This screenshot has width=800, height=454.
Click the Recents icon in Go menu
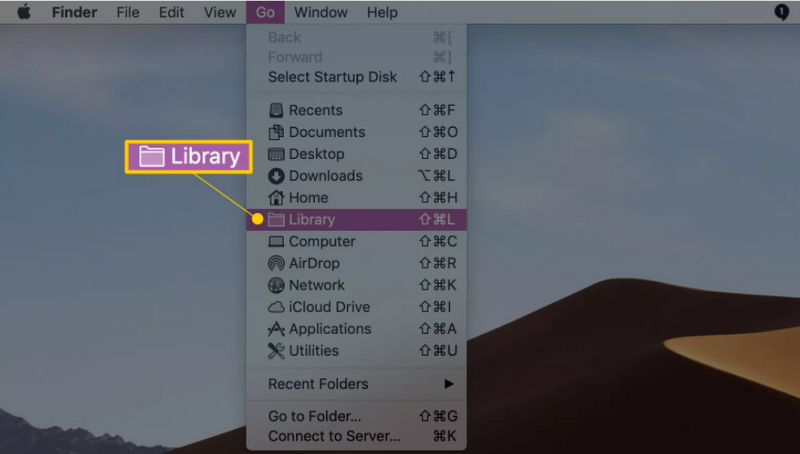276,110
